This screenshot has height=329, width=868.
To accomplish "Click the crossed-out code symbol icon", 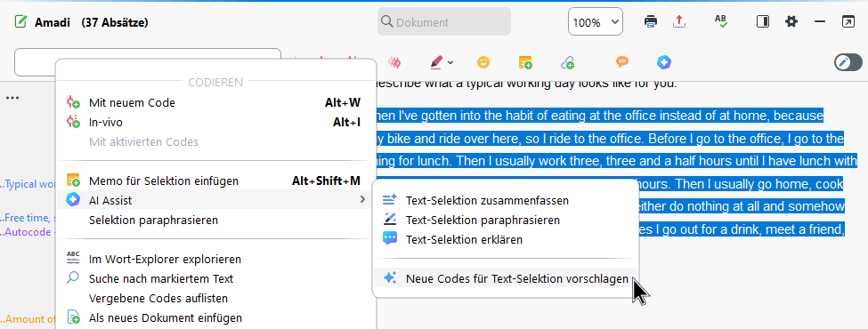I will 394,62.
